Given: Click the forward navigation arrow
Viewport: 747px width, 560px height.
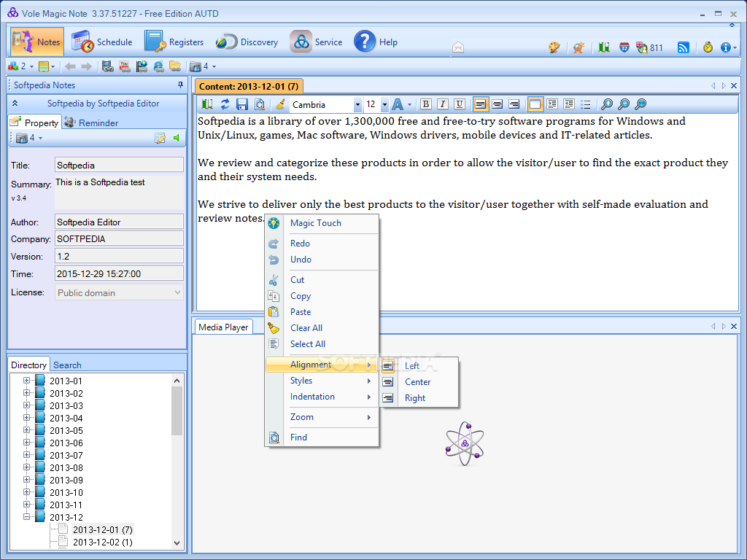Looking at the screenshot, I should tap(86, 66).
